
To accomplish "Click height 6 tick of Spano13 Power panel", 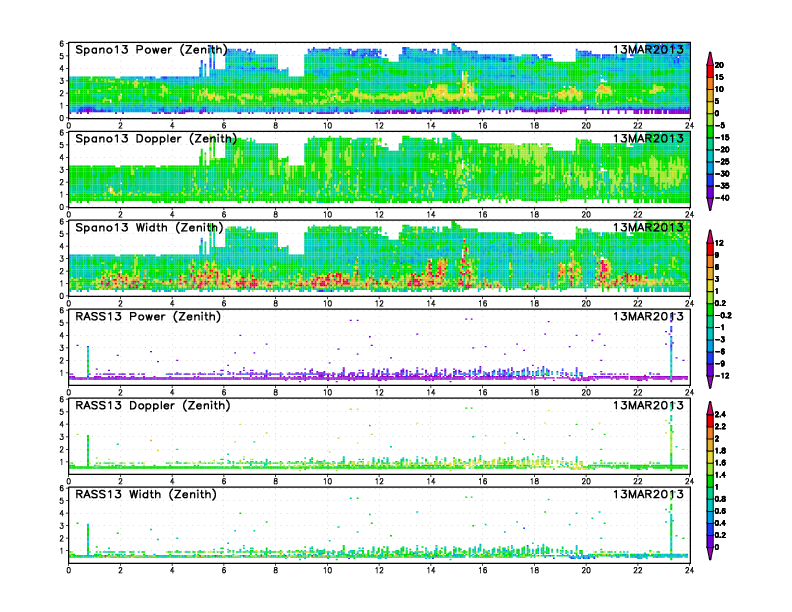I will coord(62,44).
